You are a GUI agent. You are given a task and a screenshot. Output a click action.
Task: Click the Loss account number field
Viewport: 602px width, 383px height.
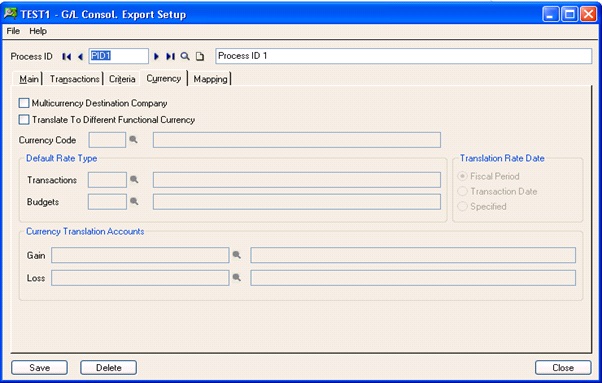(x=140, y=278)
